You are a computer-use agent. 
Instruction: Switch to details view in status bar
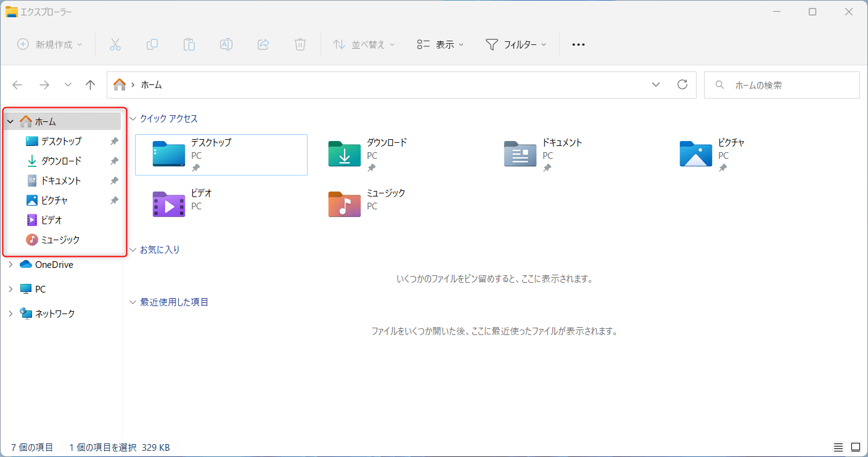[838, 447]
